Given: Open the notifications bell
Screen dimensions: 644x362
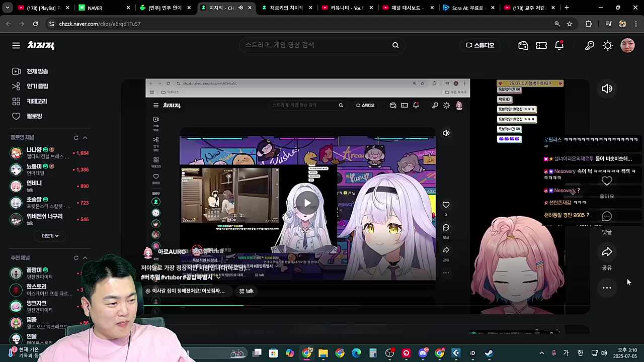Looking at the screenshot, I should point(559,45).
